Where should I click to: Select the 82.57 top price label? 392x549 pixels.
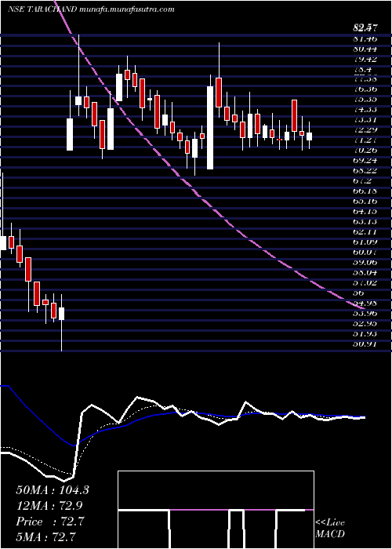[x=365, y=28]
